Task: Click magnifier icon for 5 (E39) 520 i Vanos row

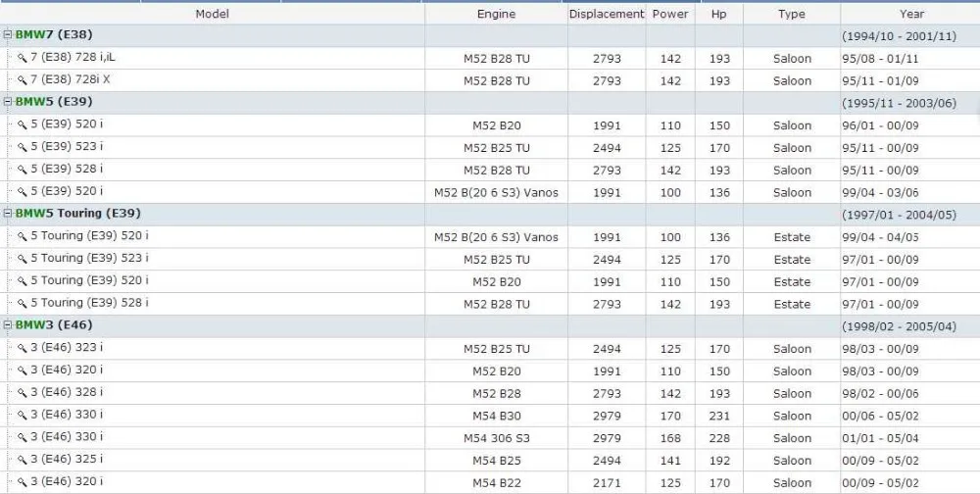Action: (22, 192)
